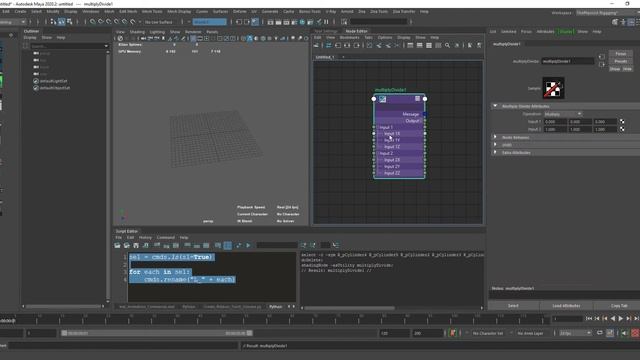This screenshot has width=640, height=360.
Task: Click the Outliner search field
Action: click(x=69, y=46)
